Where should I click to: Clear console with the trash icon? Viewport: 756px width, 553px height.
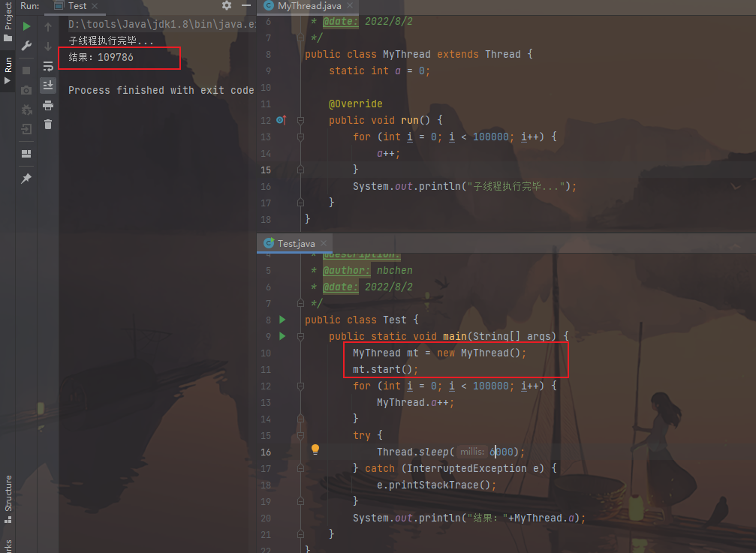coord(48,125)
